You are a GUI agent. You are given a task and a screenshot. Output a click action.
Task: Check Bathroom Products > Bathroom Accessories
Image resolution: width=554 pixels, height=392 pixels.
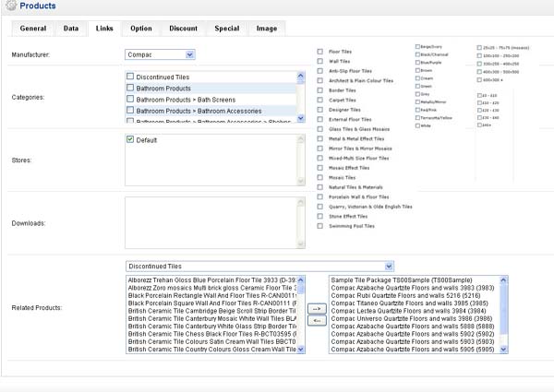click(130, 110)
